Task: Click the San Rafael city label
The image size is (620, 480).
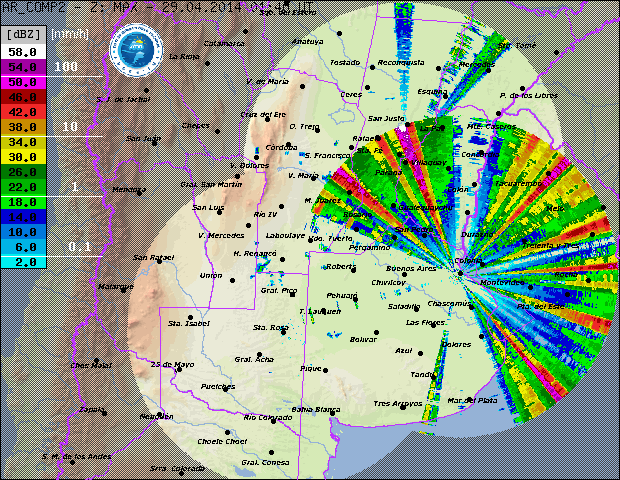Action: tap(153, 257)
